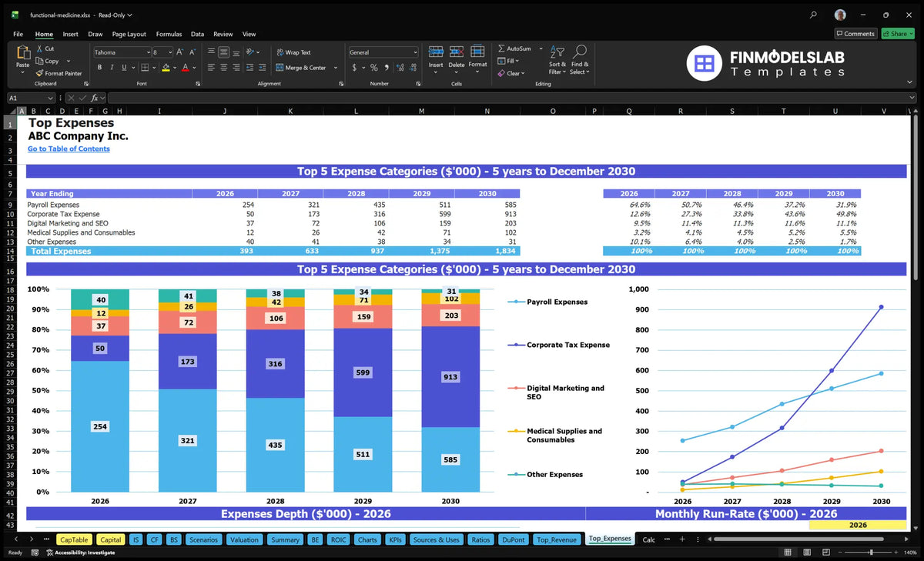Click the Format Cells icon

(x=477, y=52)
